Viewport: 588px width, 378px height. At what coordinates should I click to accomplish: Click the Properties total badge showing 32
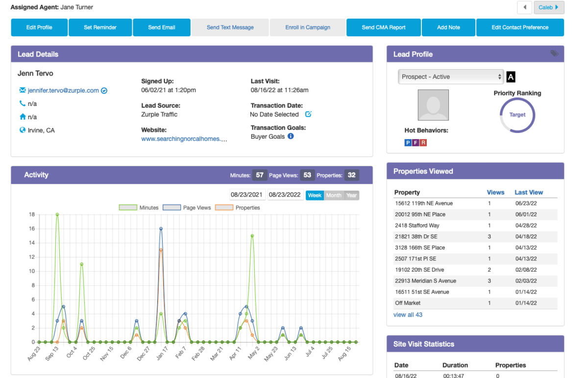[351, 175]
